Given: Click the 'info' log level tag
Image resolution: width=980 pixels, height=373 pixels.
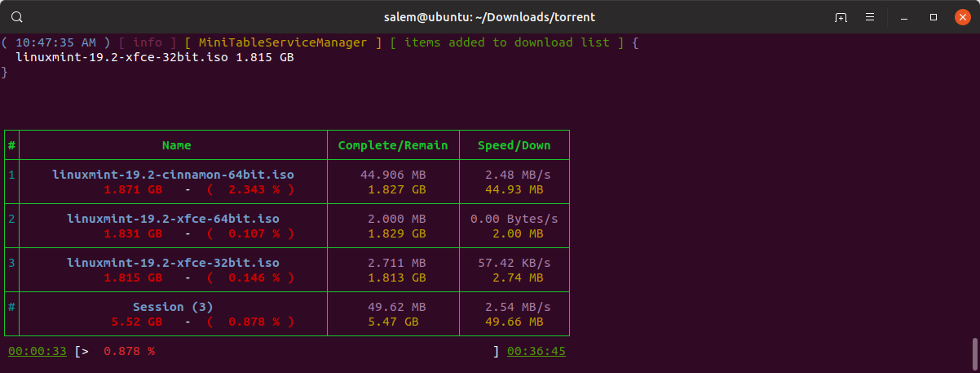Looking at the screenshot, I should click(148, 42).
